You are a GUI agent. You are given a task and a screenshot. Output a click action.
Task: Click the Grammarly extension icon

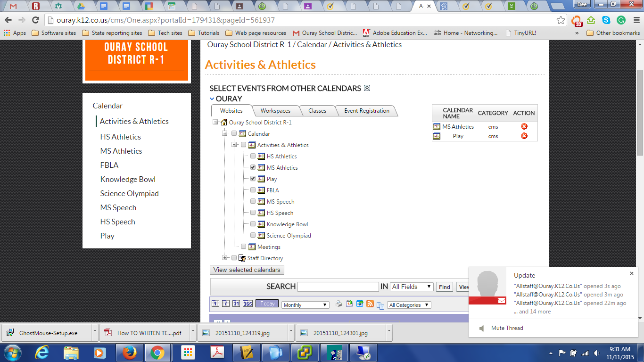621,20
